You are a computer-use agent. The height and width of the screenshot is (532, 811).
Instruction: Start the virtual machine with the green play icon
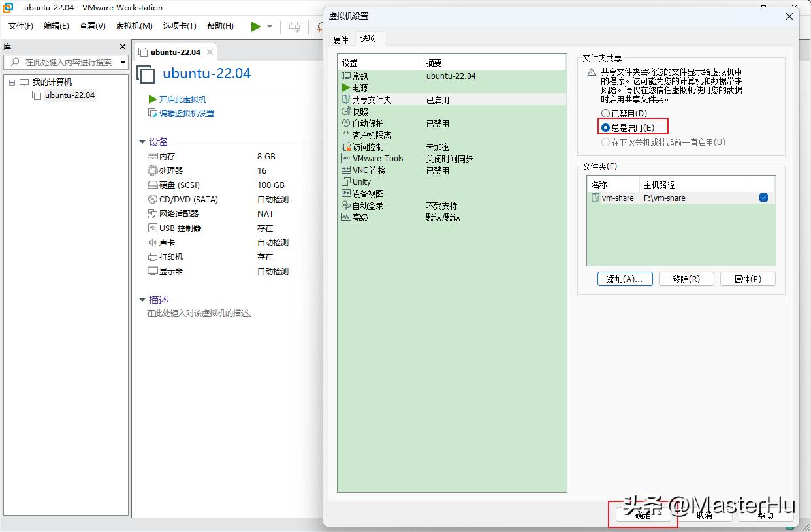(255, 26)
